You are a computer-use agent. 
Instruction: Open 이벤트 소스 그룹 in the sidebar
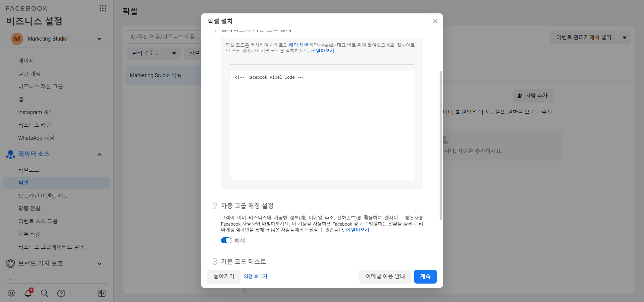click(38, 221)
